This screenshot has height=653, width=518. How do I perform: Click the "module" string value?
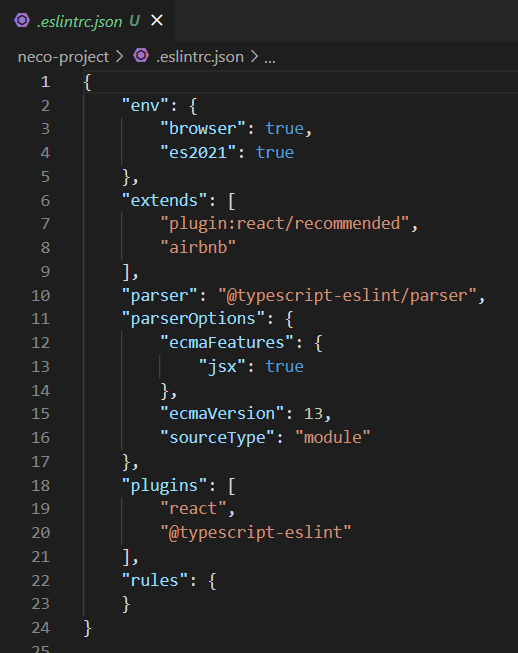point(333,438)
